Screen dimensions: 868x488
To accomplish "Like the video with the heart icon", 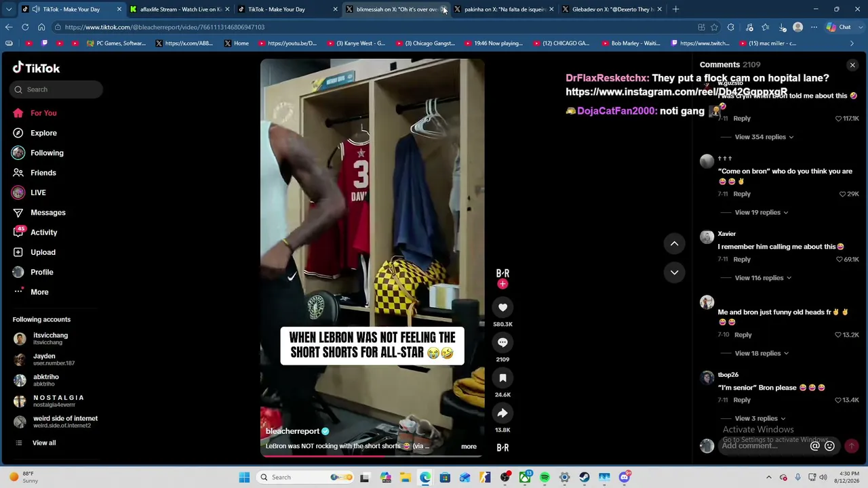I will [502, 308].
